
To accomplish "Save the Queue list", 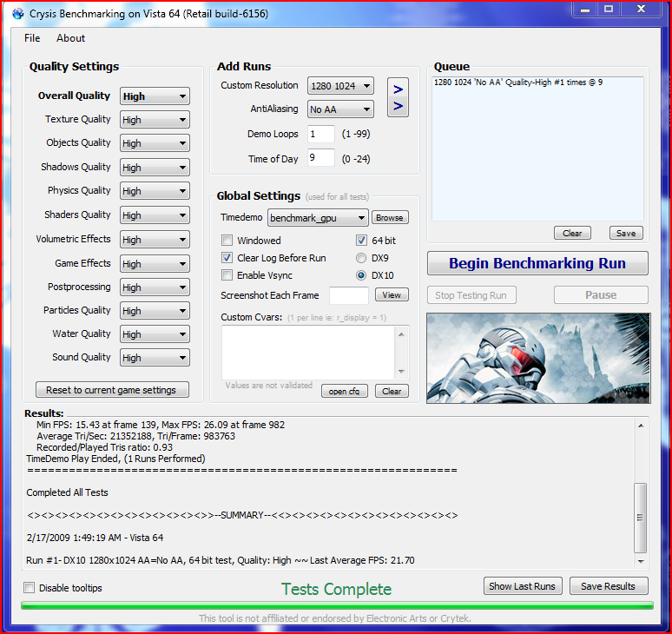I will pos(626,233).
